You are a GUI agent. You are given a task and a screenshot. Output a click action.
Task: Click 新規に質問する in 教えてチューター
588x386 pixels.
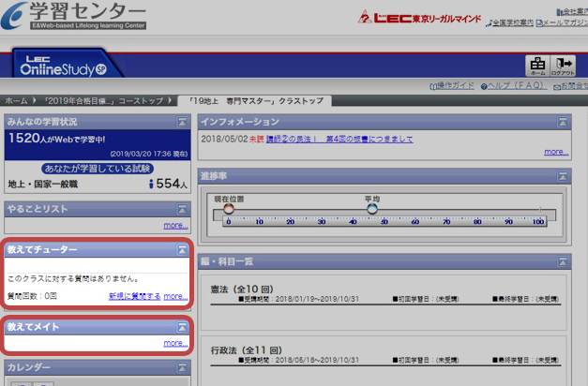135,296
